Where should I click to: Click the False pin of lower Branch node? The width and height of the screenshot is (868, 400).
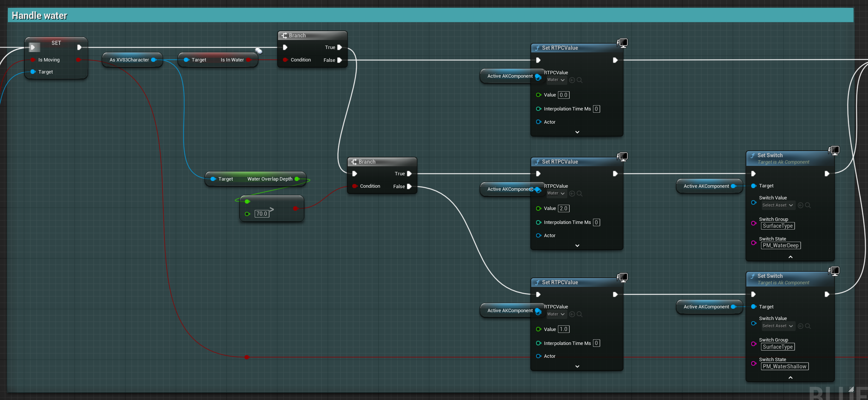pos(409,186)
